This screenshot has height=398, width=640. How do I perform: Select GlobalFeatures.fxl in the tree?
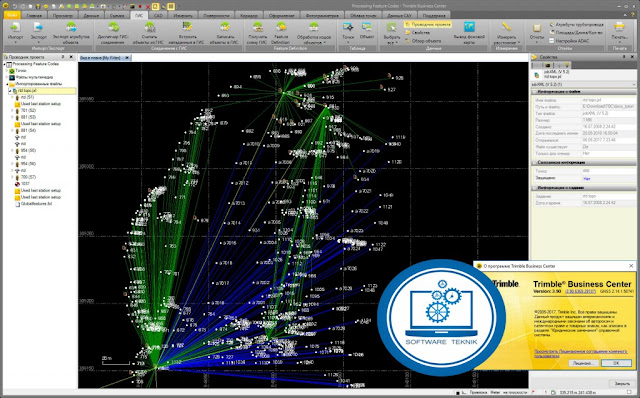[x=37, y=204]
